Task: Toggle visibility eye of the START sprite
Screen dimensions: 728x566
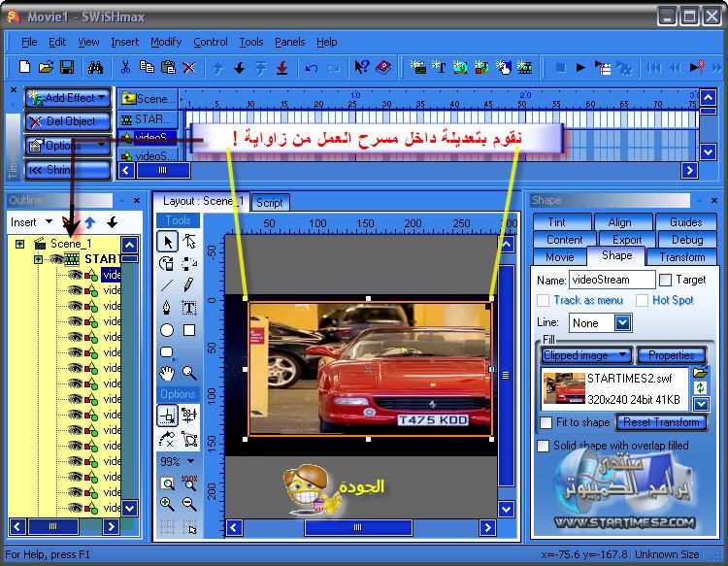Action: pos(56,259)
